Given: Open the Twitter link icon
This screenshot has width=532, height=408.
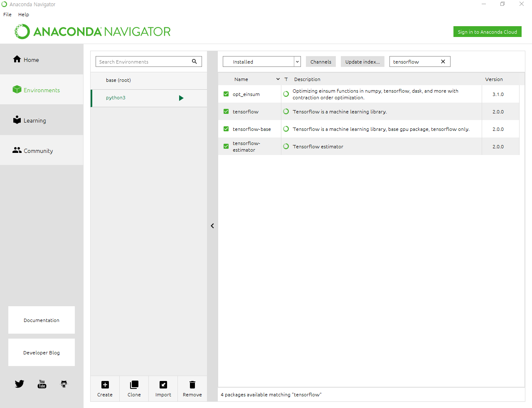Looking at the screenshot, I should [x=20, y=384].
